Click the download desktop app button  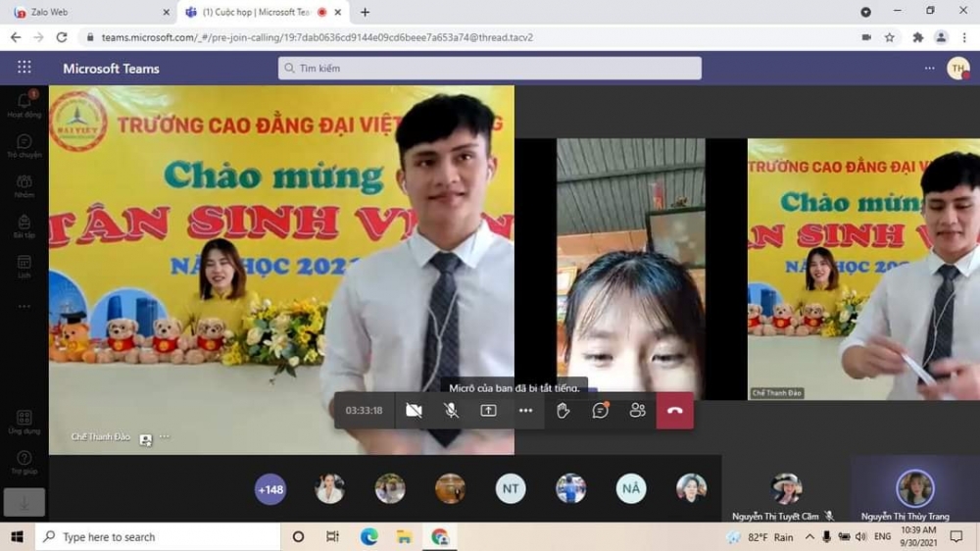[x=24, y=502]
